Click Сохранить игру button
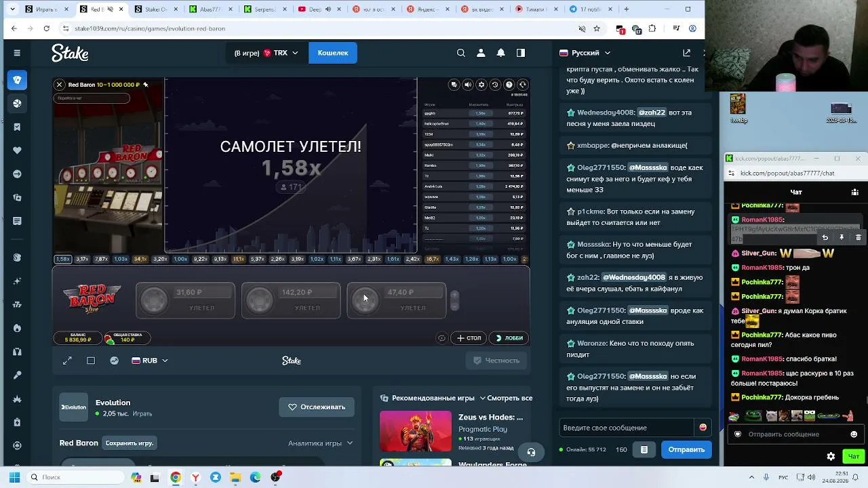Image resolution: width=868 pixels, height=488 pixels. click(x=130, y=443)
